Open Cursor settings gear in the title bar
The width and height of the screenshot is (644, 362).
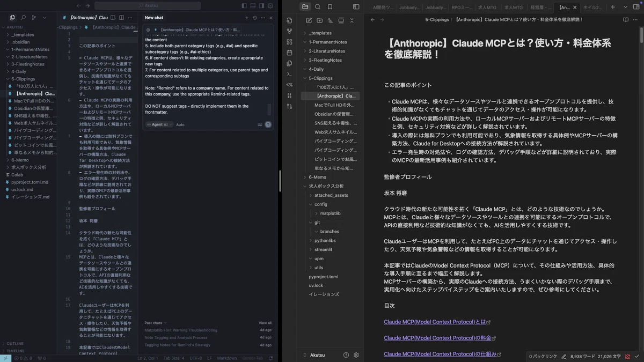[270, 5]
